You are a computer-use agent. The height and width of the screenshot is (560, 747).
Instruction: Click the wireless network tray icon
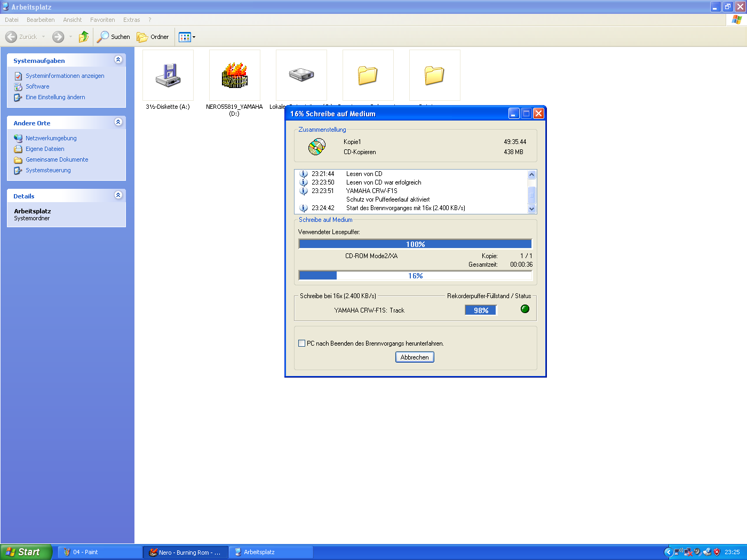[678, 552]
